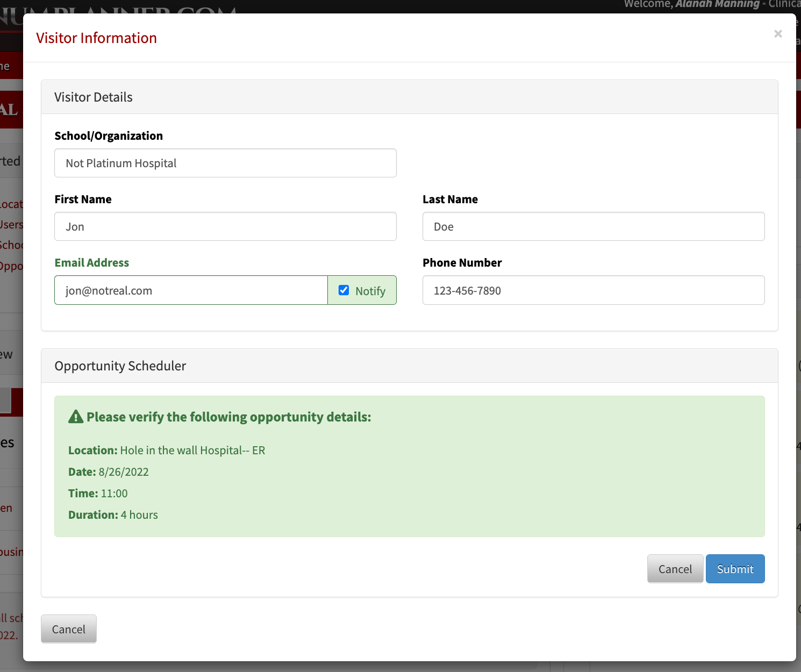Edit the Phone Number field
This screenshot has width=801, height=672.
[593, 290]
